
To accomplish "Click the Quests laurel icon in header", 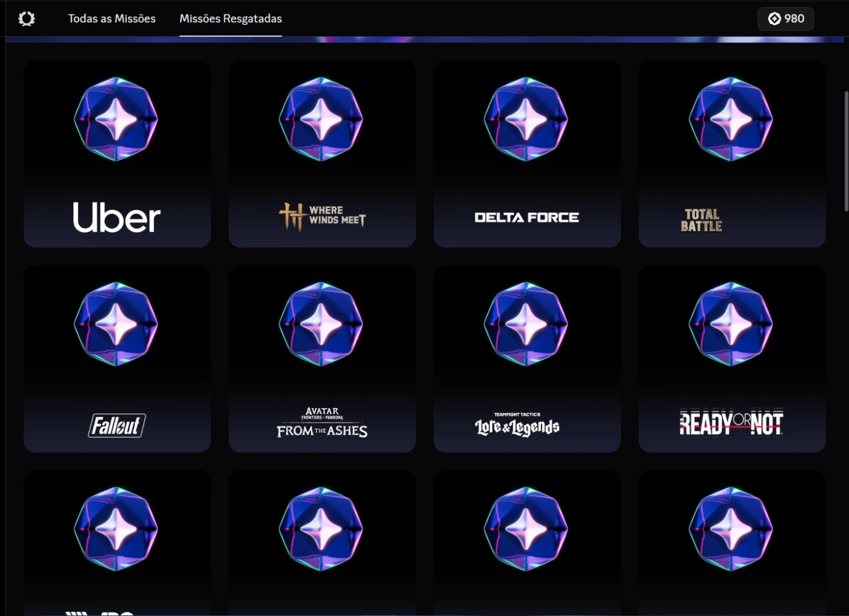I will pyautogui.click(x=27, y=19).
